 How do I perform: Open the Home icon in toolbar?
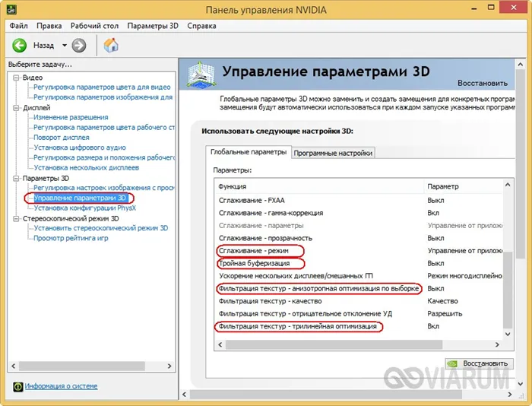pos(111,45)
